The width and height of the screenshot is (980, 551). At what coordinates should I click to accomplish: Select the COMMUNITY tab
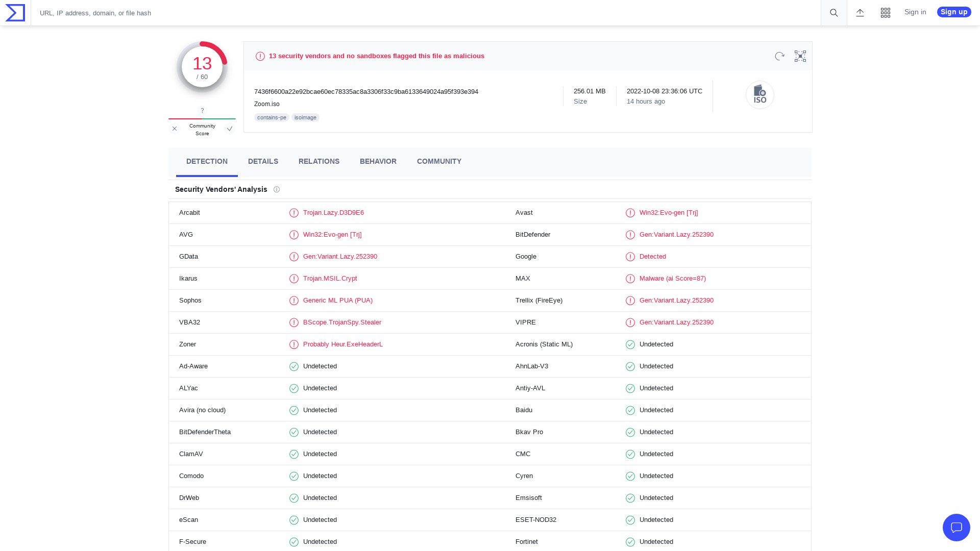point(439,161)
